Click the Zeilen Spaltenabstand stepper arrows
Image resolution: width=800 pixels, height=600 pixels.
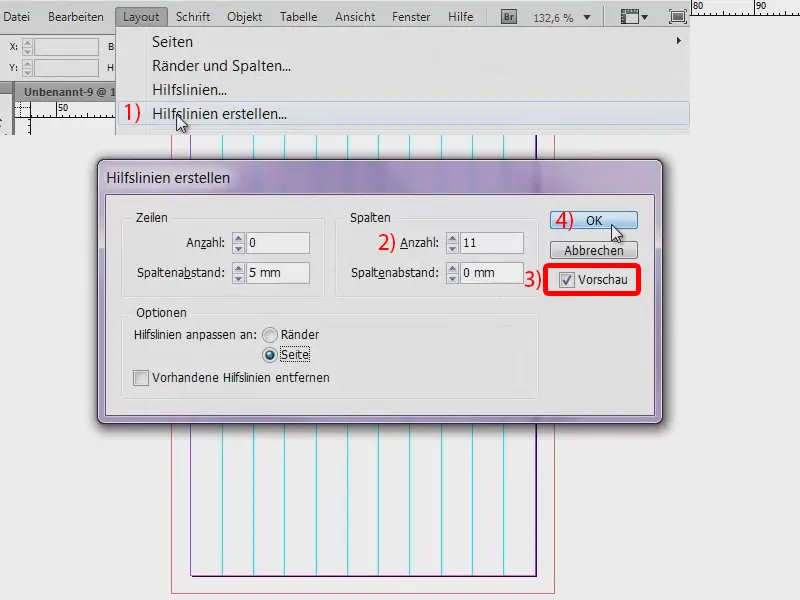coord(238,273)
